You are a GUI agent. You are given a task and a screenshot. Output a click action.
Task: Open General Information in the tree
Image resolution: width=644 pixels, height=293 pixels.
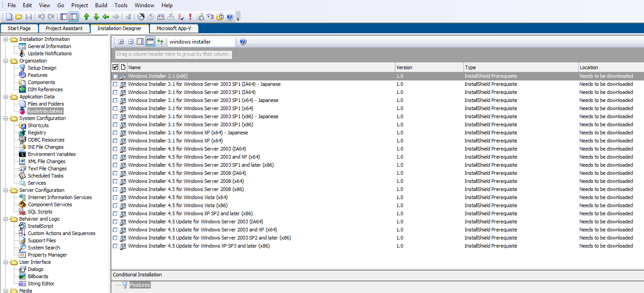pos(49,46)
